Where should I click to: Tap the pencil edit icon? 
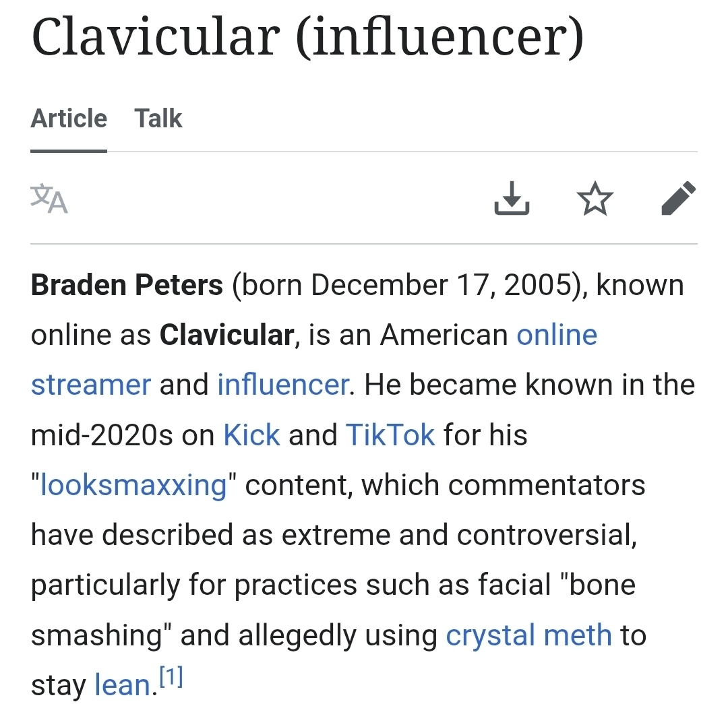(678, 199)
